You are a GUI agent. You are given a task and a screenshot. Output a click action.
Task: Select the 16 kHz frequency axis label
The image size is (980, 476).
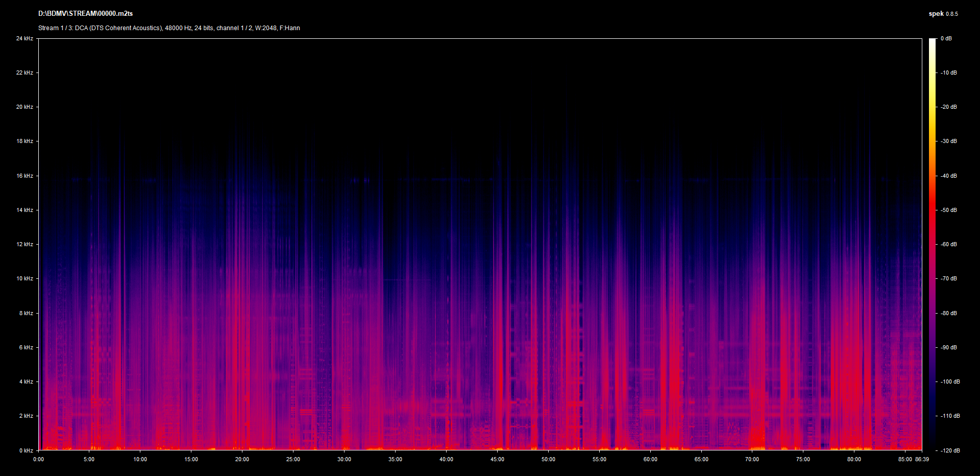[x=24, y=176]
